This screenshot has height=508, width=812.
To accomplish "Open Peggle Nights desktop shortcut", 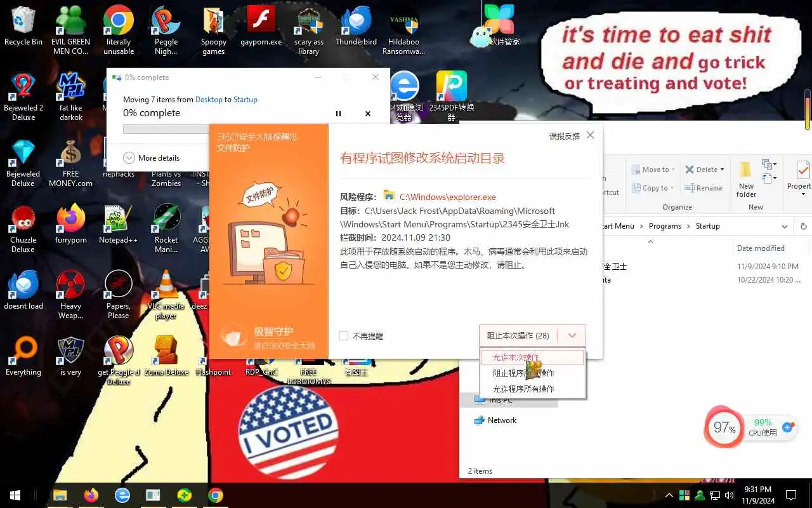I will [x=166, y=30].
